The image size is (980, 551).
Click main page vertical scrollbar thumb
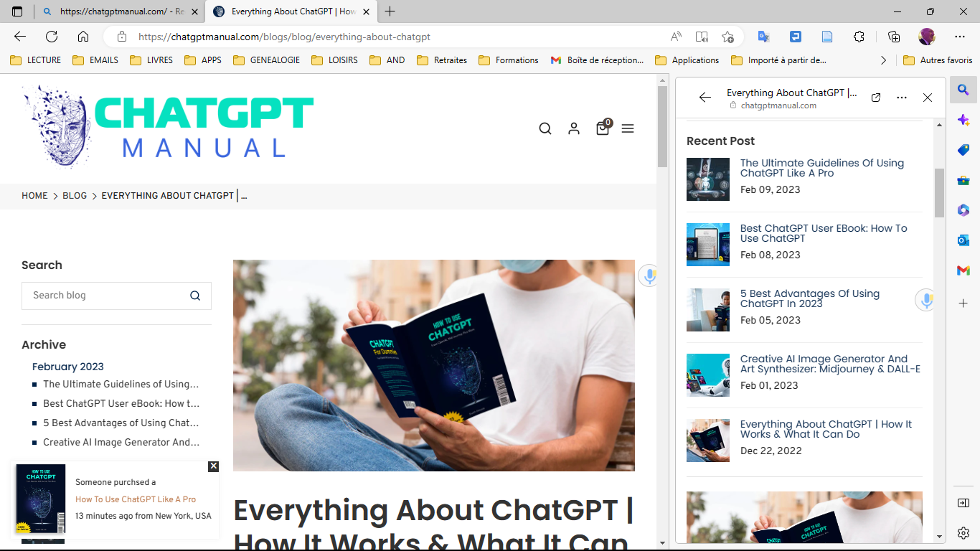(x=663, y=126)
